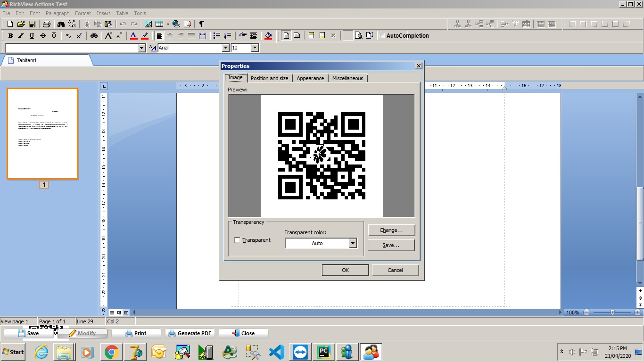644x362 pixels.
Task: Open Google Chrome from taskbar
Action: click(x=111, y=352)
